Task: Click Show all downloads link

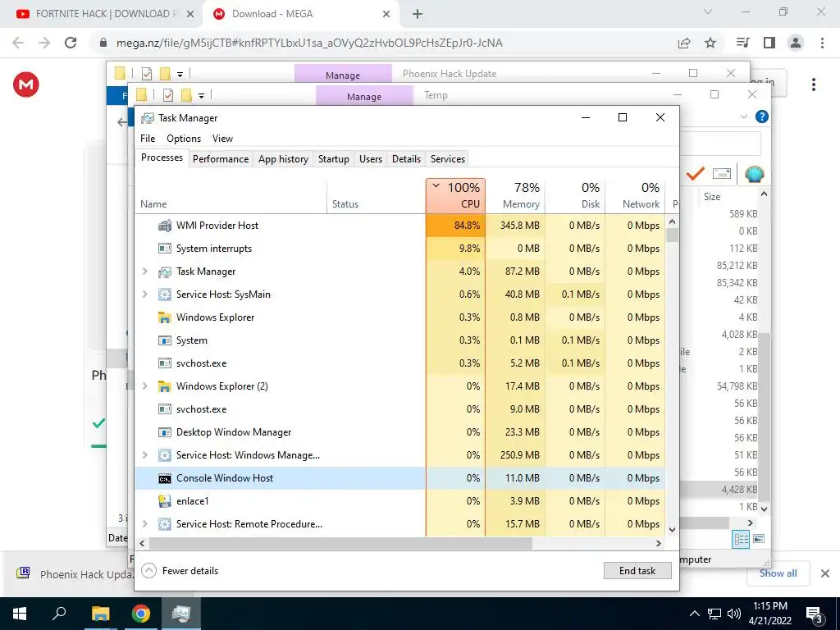Action: (778, 573)
